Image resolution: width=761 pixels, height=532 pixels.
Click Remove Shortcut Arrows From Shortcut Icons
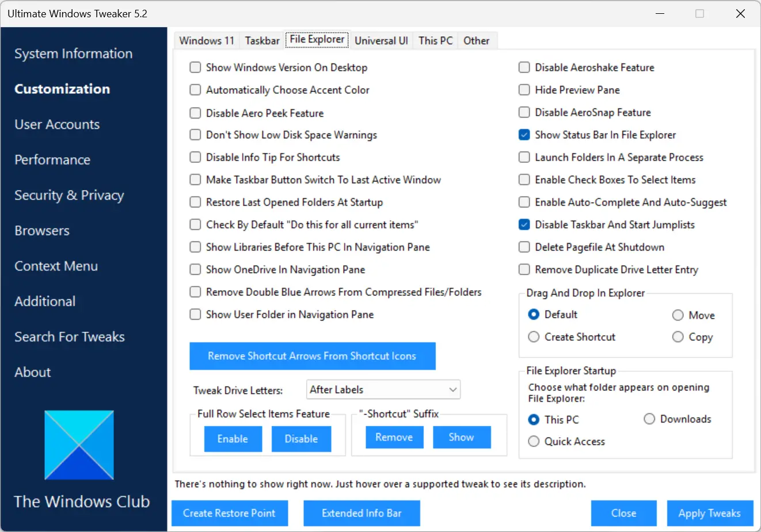[313, 356]
